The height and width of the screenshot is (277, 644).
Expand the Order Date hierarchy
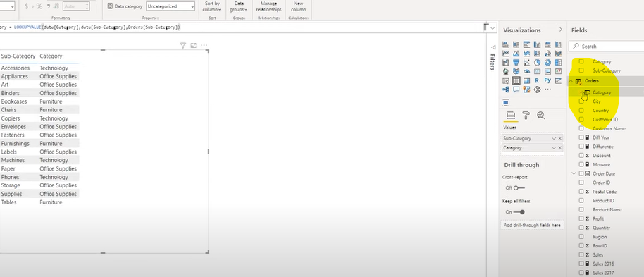click(574, 173)
